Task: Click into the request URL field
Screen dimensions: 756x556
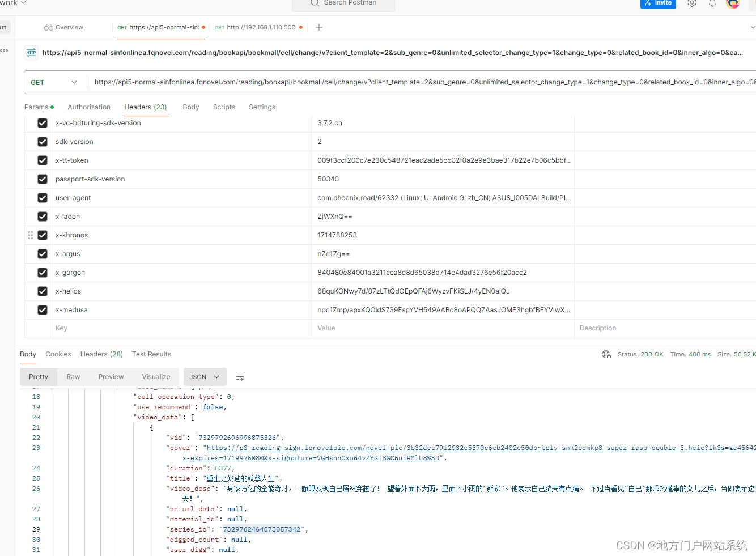Action: click(424, 82)
